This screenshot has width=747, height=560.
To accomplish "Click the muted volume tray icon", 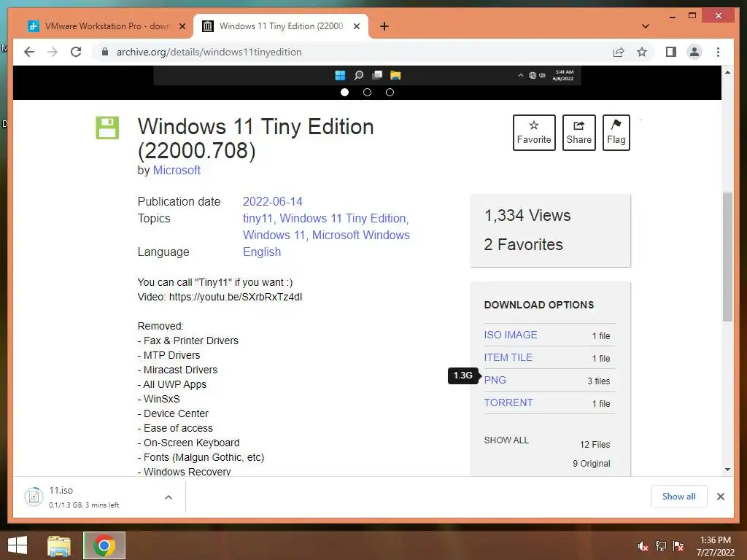I will 643,546.
